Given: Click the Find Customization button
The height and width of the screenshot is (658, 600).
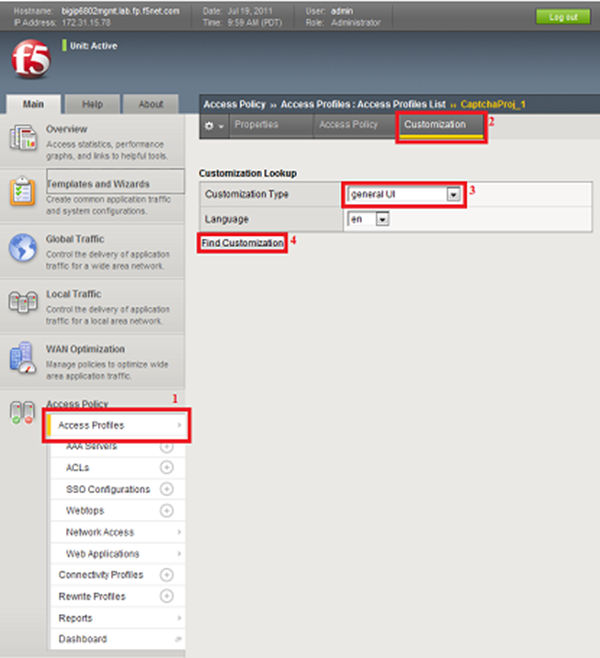Looking at the screenshot, I should (243, 243).
